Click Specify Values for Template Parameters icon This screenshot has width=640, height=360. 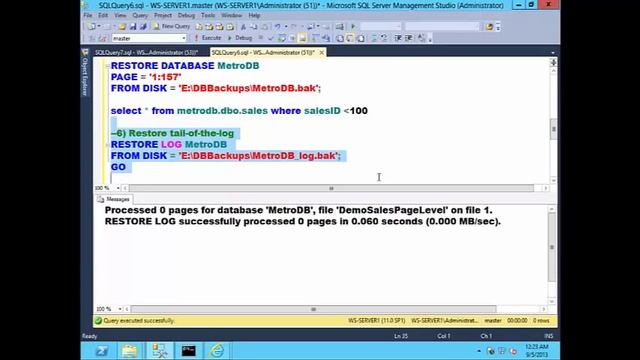421,38
